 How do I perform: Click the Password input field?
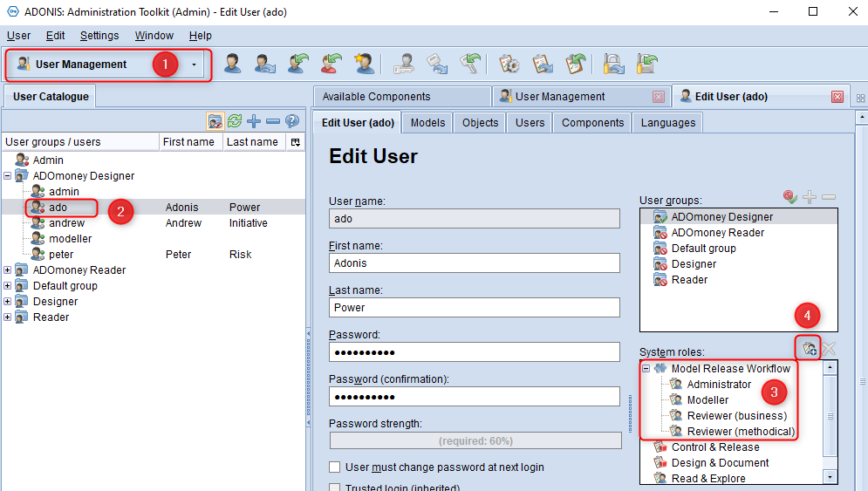pyautogui.click(x=475, y=352)
